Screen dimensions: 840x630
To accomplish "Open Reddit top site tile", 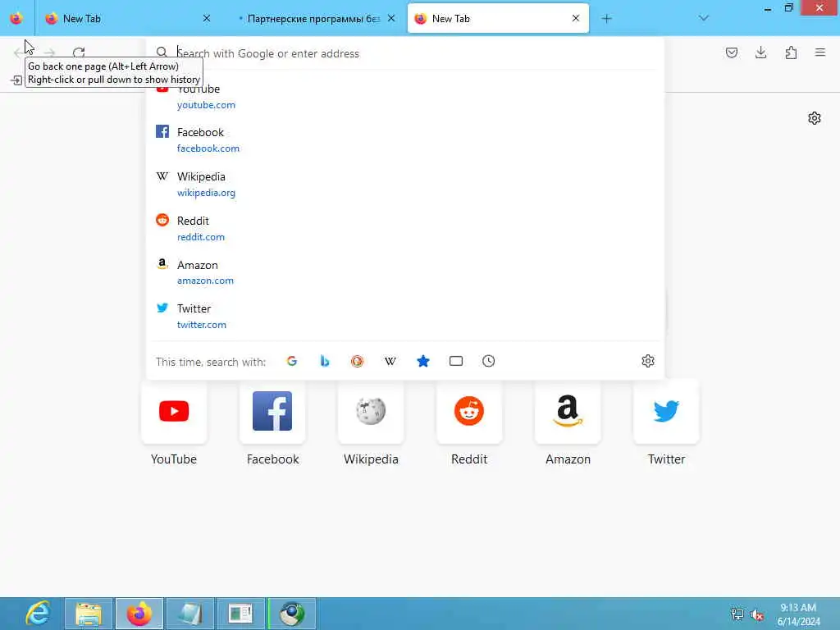I will click(469, 412).
